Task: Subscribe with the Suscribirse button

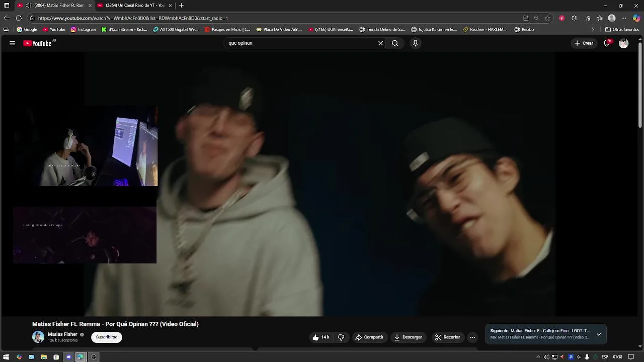Action: pyautogui.click(x=107, y=337)
